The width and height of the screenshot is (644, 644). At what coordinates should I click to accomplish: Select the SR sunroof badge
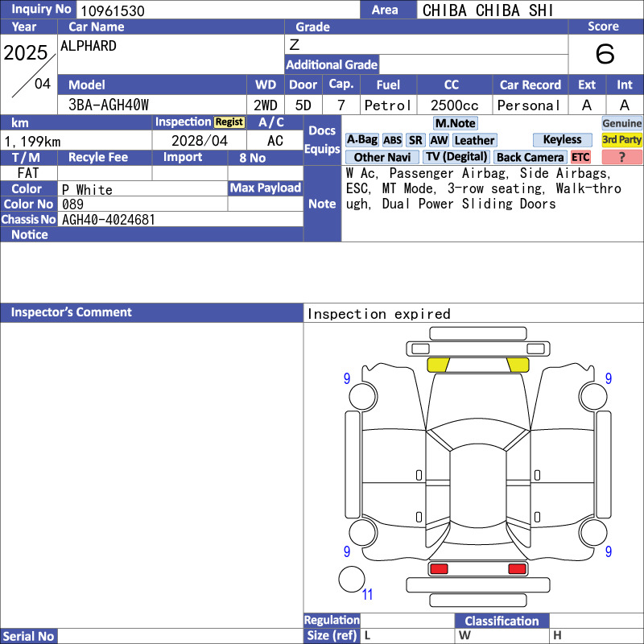coord(415,140)
